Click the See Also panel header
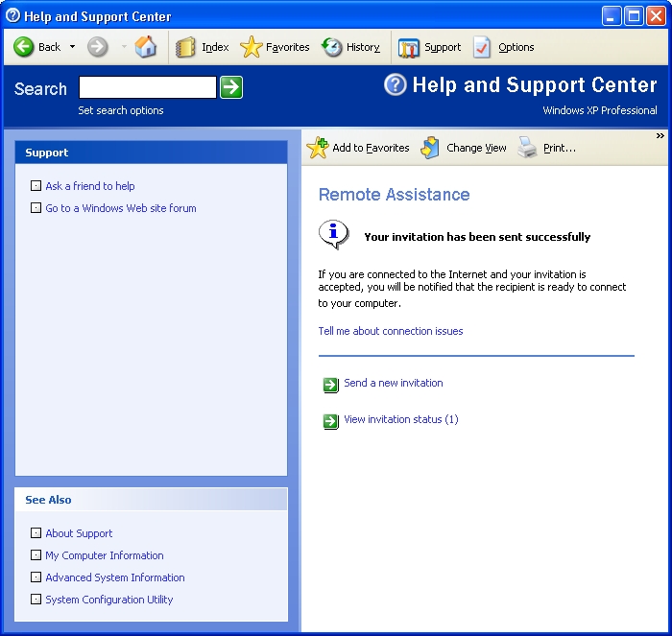 click(152, 500)
